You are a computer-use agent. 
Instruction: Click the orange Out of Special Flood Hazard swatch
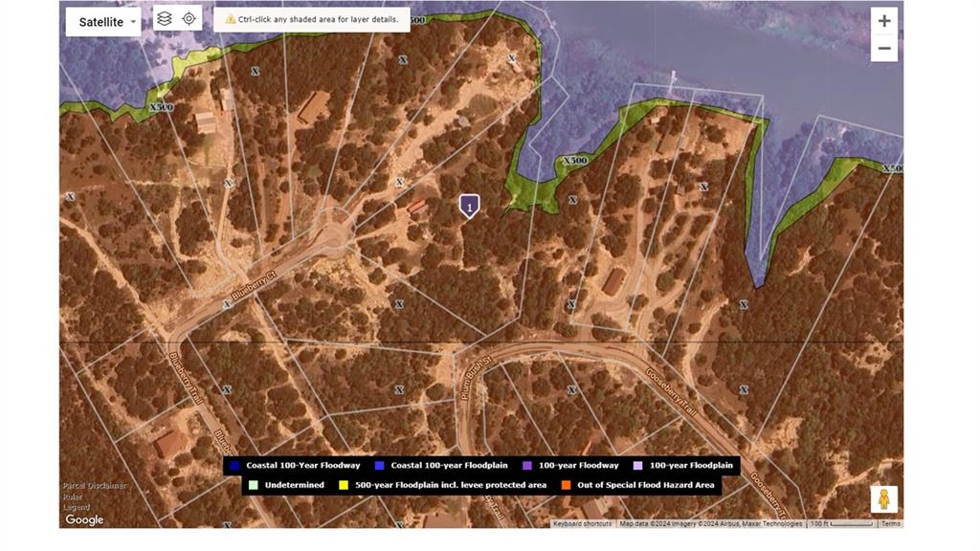[566, 485]
